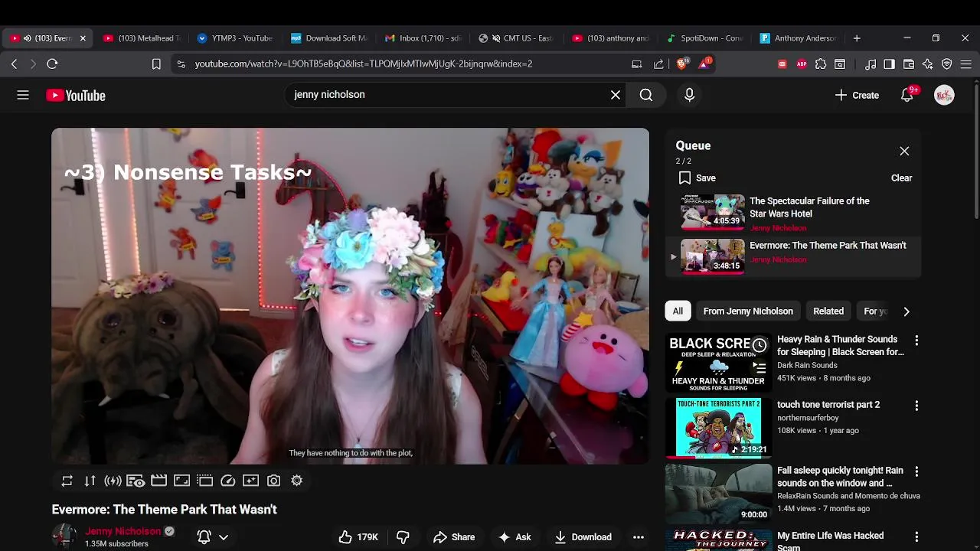Toggle the channel notification bell
The height and width of the screenshot is (551, 980).
[204, 537]
